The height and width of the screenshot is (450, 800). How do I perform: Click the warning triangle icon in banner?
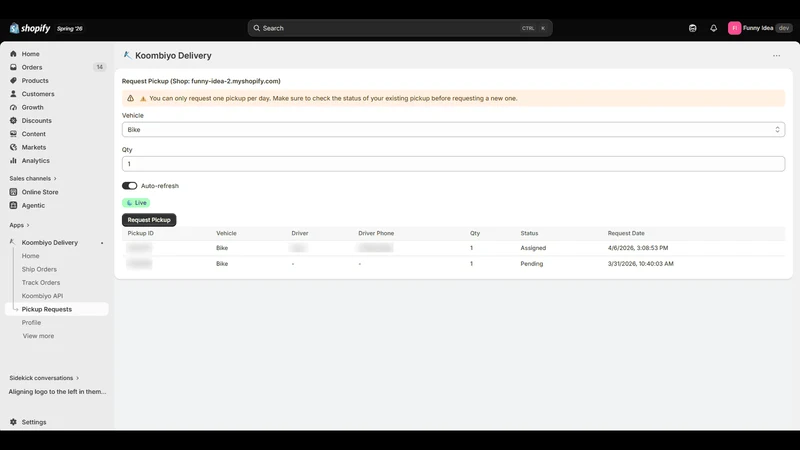pos(131,98)
